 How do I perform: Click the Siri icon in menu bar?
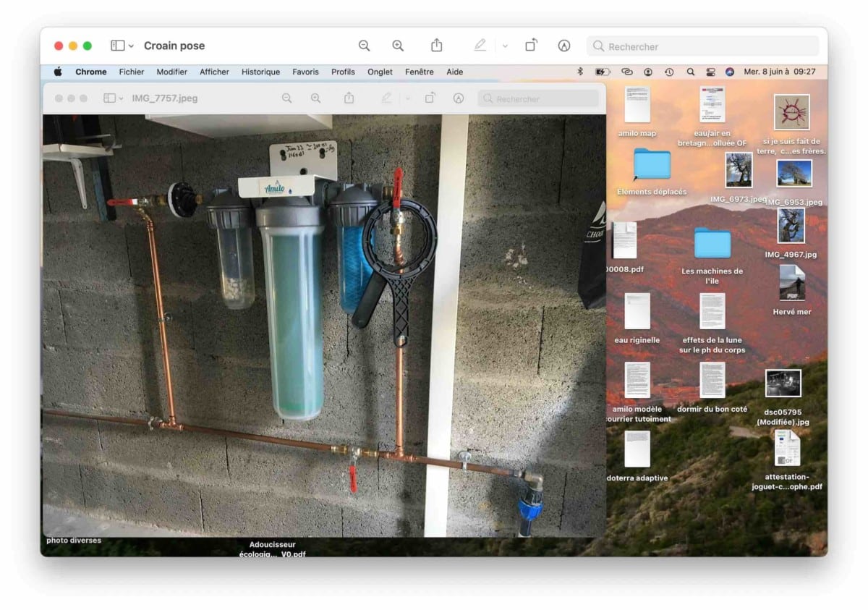pyautogui.click(x=730, y=72)
